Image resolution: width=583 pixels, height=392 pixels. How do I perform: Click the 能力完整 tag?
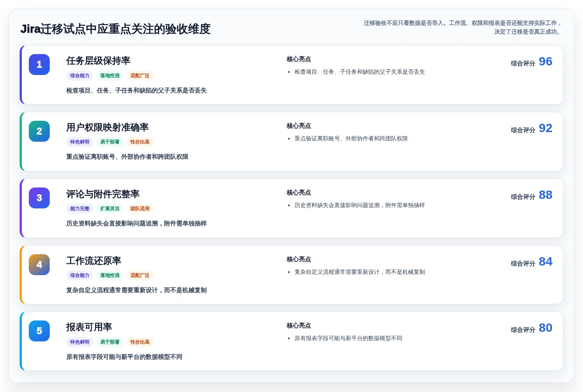80,208
